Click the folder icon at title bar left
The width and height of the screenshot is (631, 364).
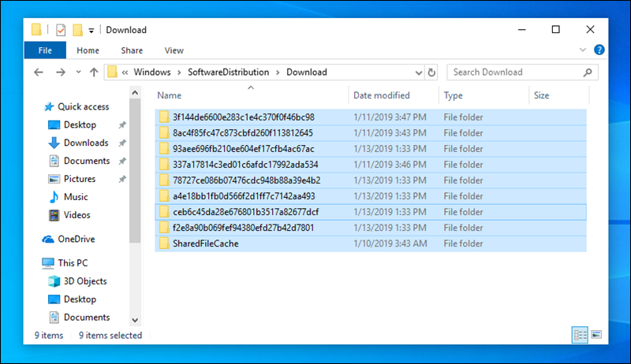point(36,30)
